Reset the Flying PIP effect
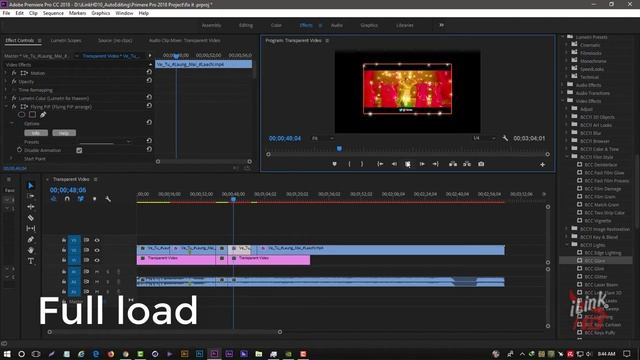The height and width of the screenshot is (360, 640). pyautogui.click(x=149, y=106)
